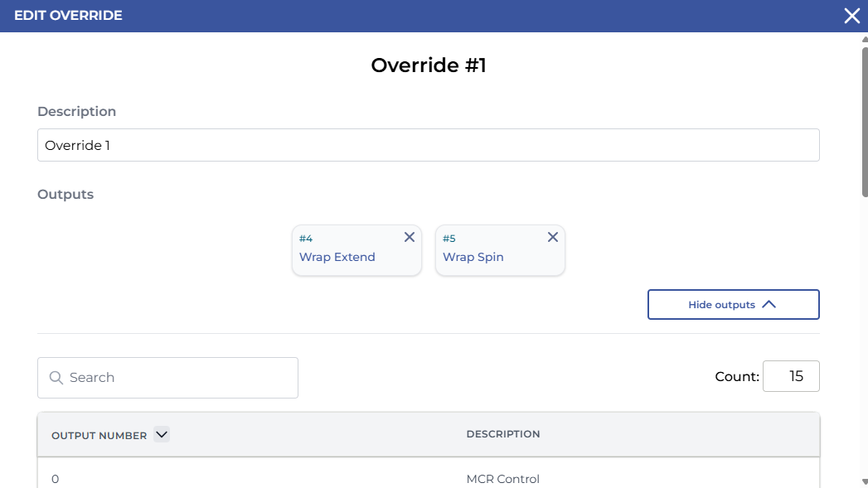Click output number 0 cell

[x=56, y=479]
